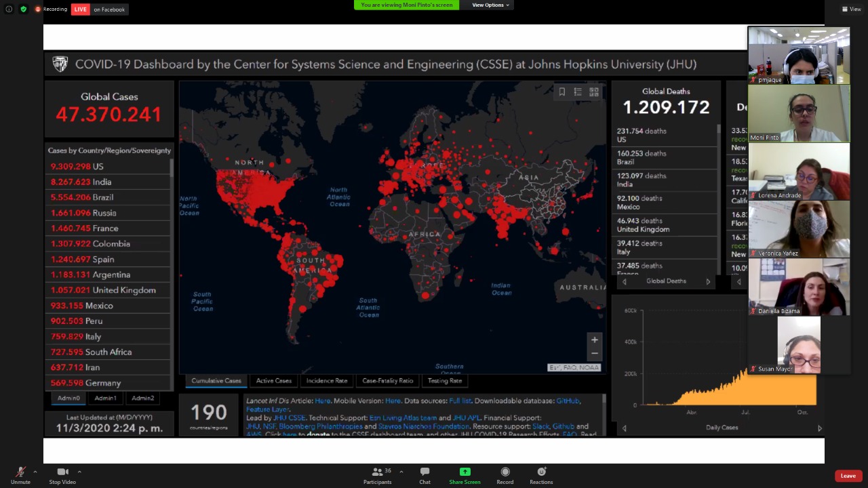The width and height of the screenshot is (868, 488).
Task: Zoom out on the map with minus
Action: coord(595,353)
